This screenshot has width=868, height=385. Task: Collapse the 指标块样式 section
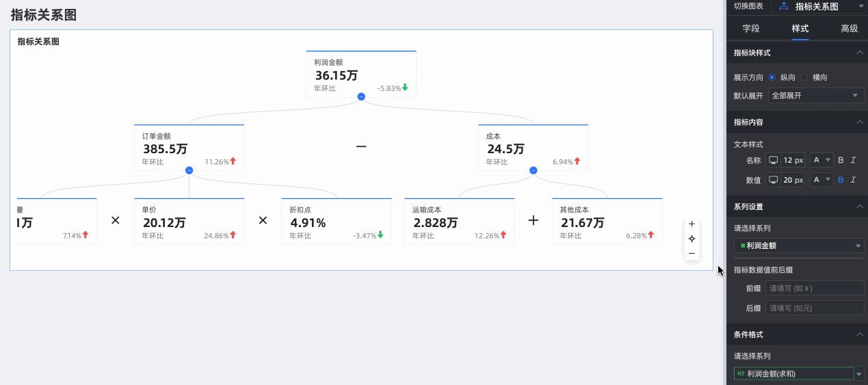coord(860,53)
